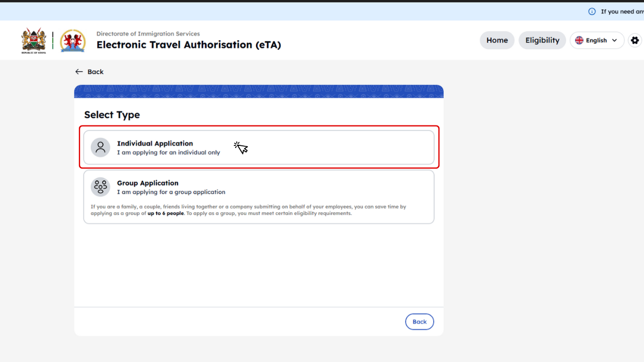Open the English language selector
644x362 pixels.
tap(596, 40)
